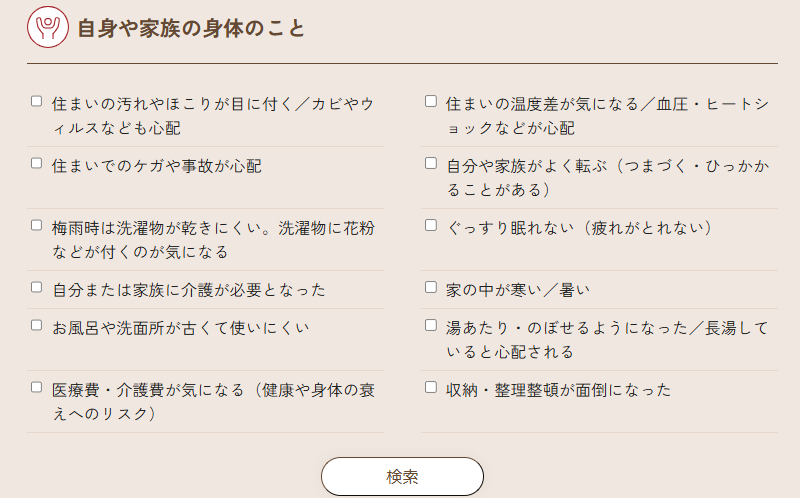Tick 医療費・介護費が気になる checkbox
The image size is (800, 498).
[x=37, y=387]
